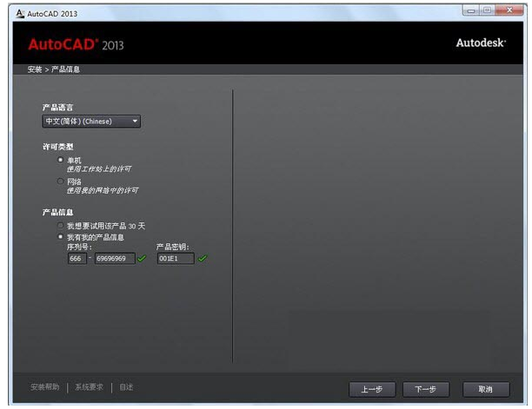Click the green checkmark beside the product key
The height and width of the screenshot is (409, 532).
coord(203,258)
